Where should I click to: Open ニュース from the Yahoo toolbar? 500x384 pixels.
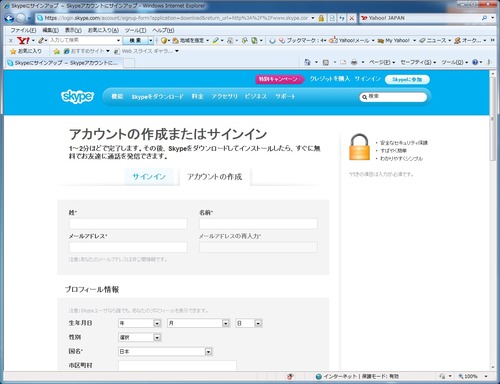pyautogui.click(x=433, y=41)
